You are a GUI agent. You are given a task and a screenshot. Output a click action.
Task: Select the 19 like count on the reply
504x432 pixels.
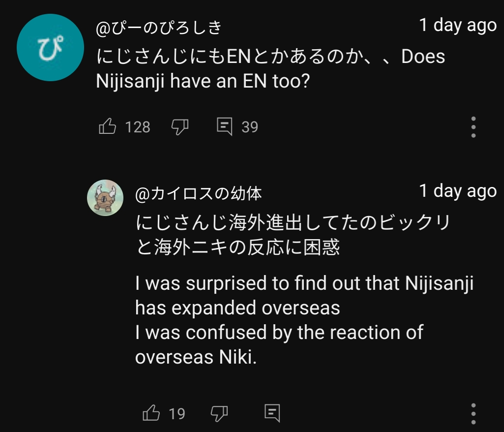[177, 414]
